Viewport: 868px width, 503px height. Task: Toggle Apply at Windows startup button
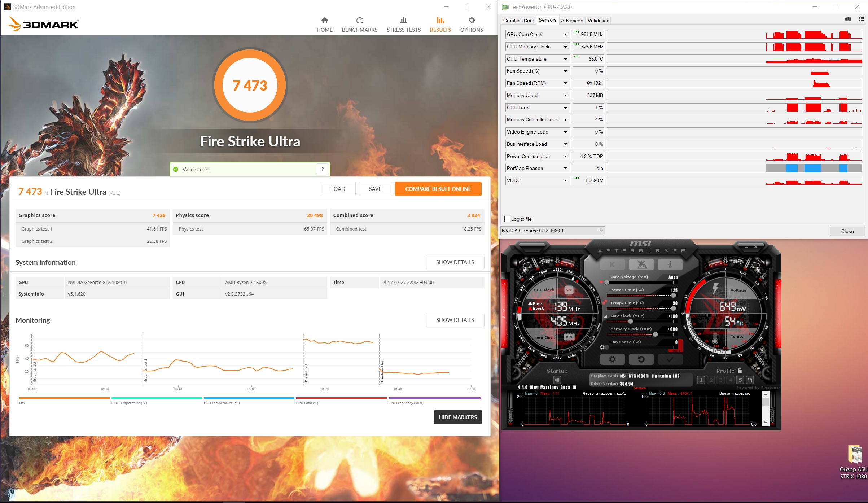[557, 380]
